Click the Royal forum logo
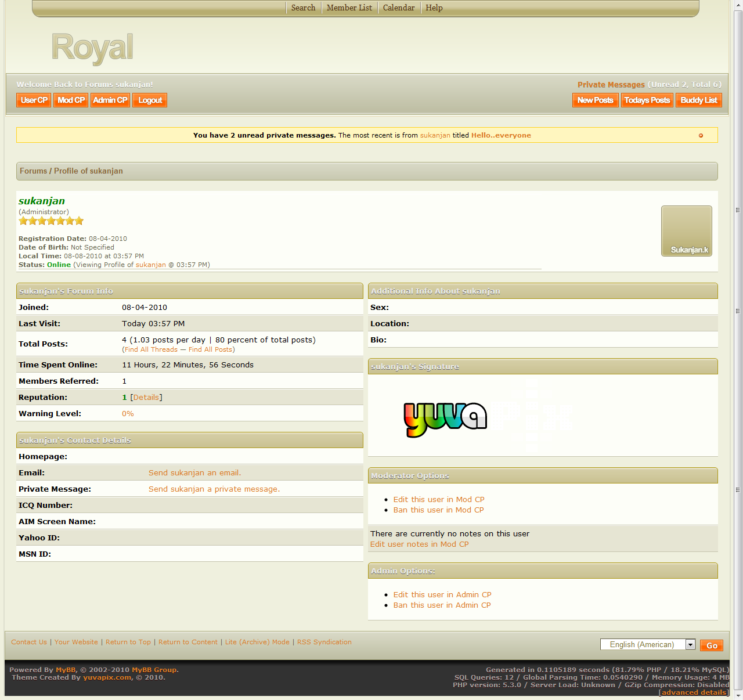 92,48
